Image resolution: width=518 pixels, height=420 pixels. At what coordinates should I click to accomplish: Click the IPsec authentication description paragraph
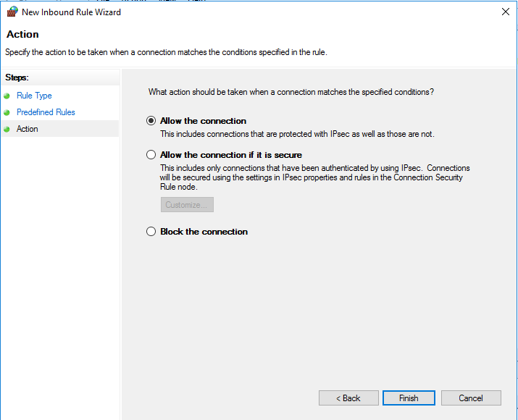coord(315,177)
